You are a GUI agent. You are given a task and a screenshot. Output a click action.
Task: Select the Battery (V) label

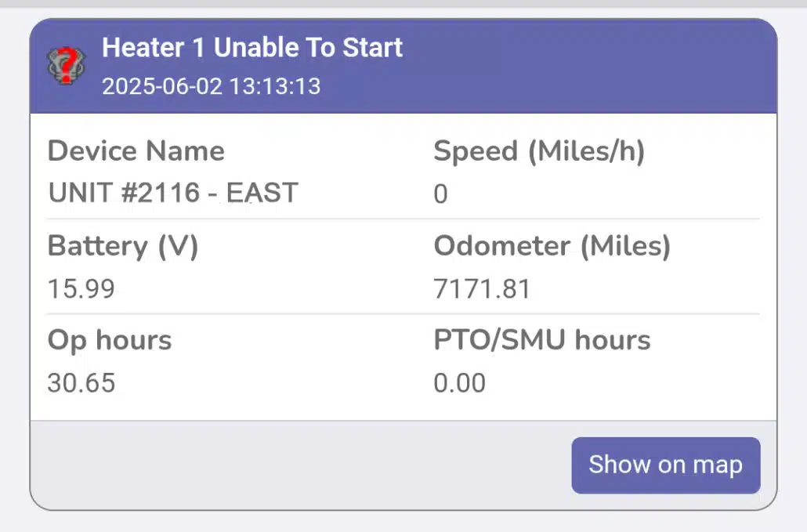[123, 246]
